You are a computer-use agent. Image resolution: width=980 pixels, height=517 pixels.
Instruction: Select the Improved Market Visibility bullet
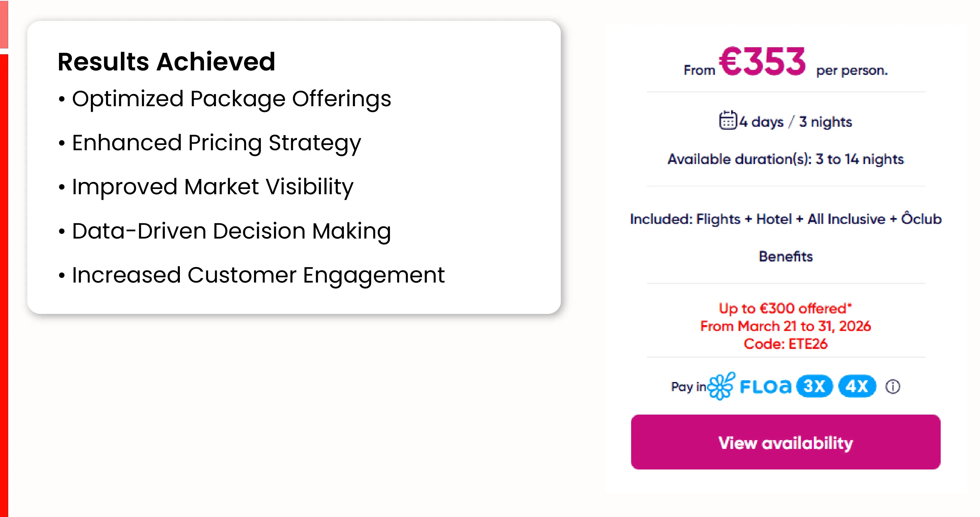point(212,187)
